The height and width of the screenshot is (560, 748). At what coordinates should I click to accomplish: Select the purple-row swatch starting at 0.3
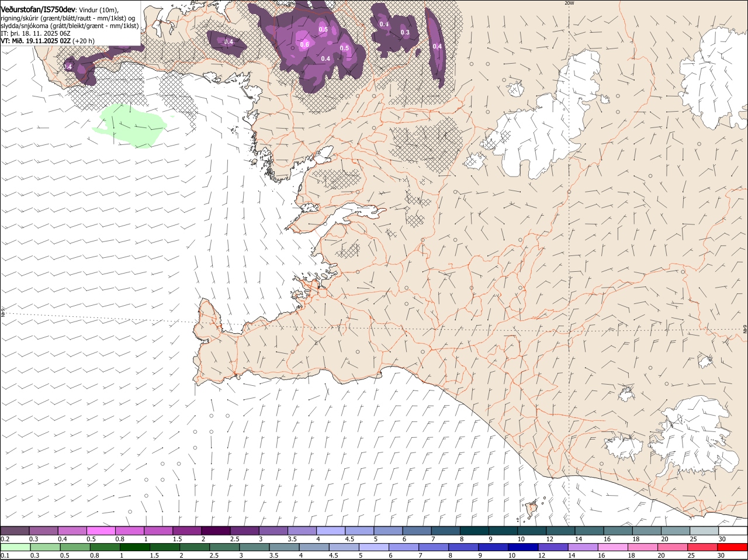(x=43, y=531)
